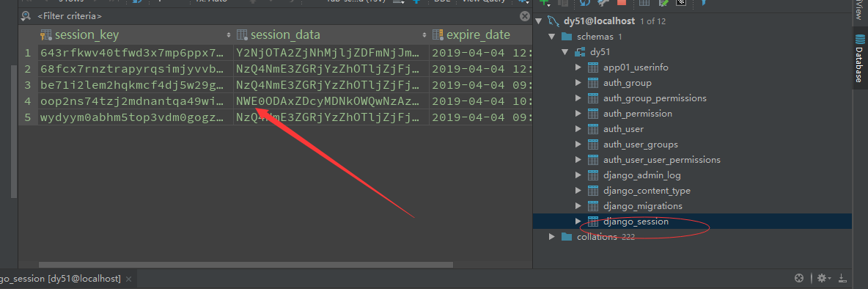868x289 pixels.
Task: Switch to the go_session [dy51@localhost] bottom tab
Action: click(60, 279)
